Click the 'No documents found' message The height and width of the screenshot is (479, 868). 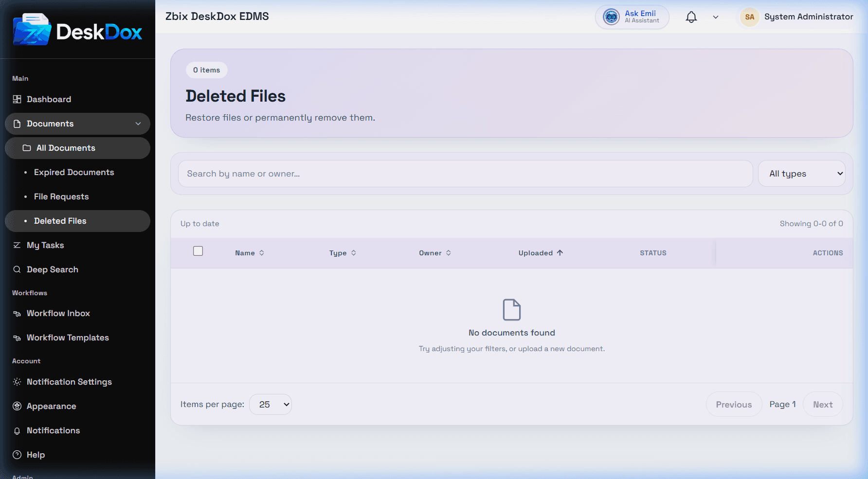pos(512,333)
